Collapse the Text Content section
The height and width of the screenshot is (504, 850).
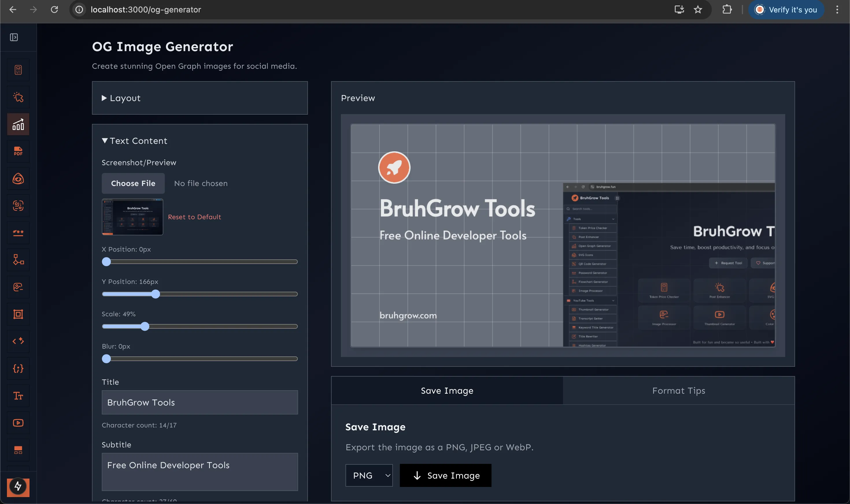[135, 141]
